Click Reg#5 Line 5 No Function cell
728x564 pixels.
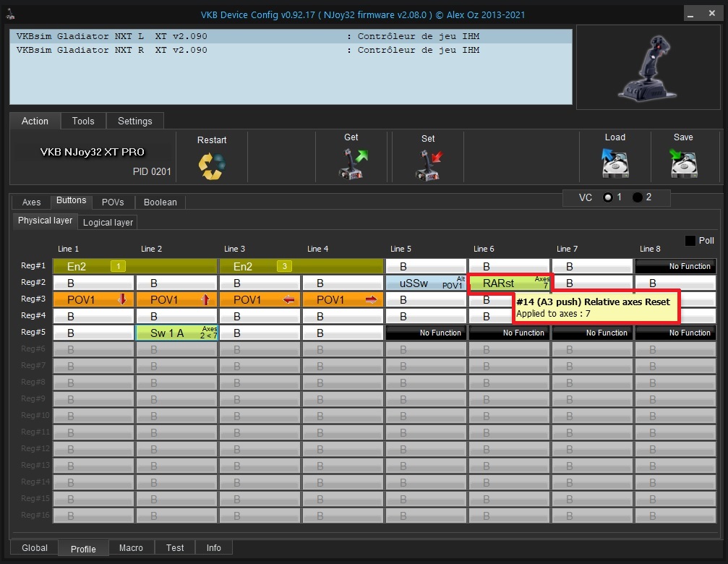pos(427,333)
